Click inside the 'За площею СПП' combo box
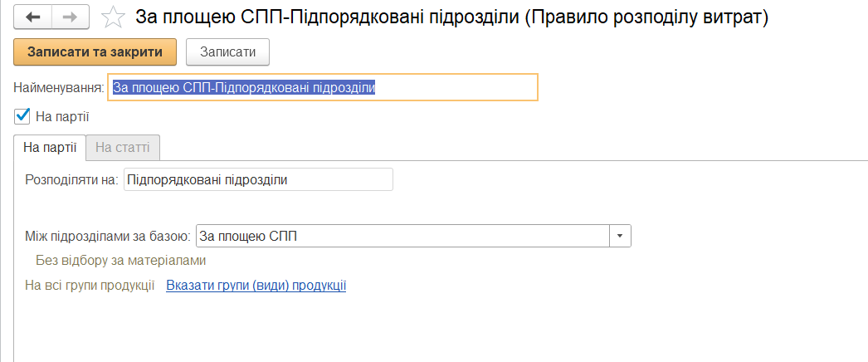Viewport: 868px width, 362px height. click(x=403, y=236)
